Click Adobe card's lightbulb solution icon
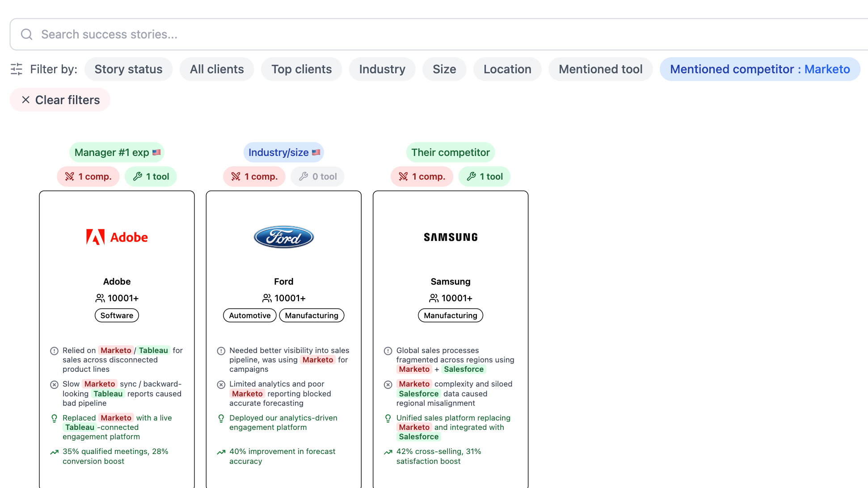 point(54,418)
